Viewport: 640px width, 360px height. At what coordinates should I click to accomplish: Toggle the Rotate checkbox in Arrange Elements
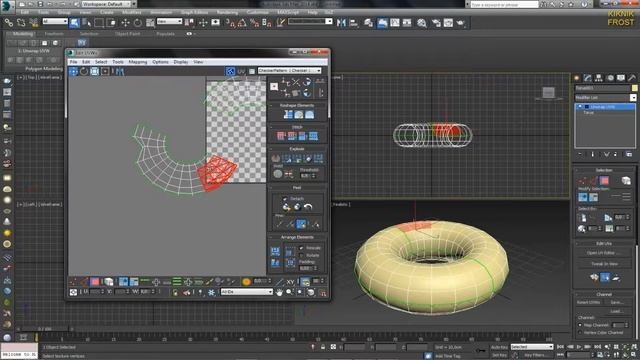click(301, 255)
